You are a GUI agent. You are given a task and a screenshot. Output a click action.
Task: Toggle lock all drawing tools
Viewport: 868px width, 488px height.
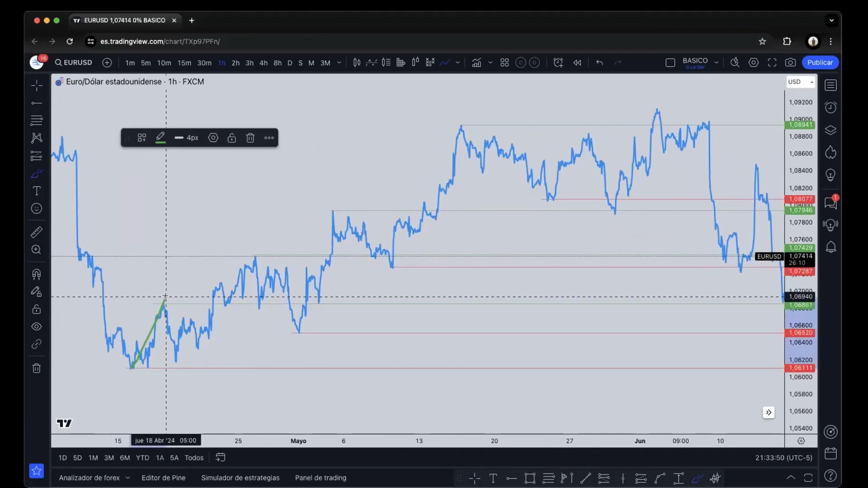point(37,310)
